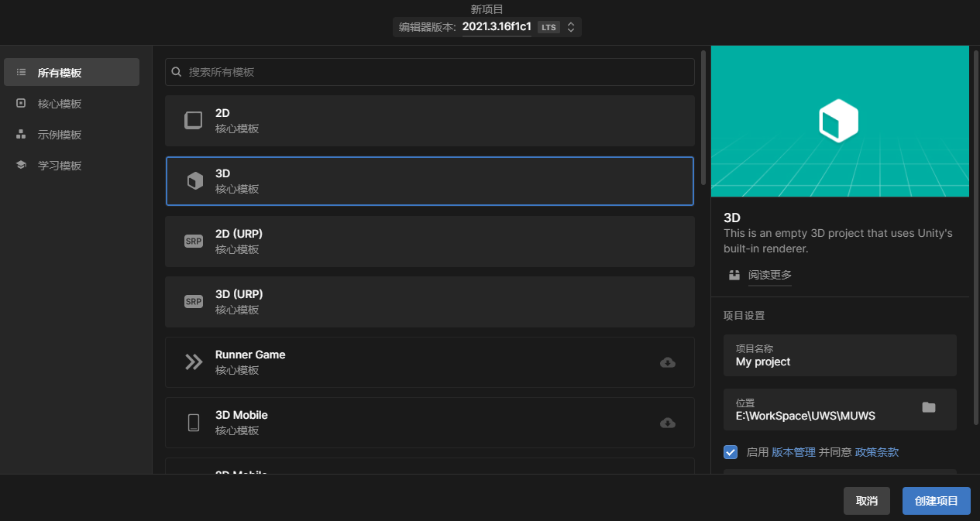Download the 3D Mobile template via cloud icon
The width and height of the screenshot is (980, 521).
pos(667,423)
